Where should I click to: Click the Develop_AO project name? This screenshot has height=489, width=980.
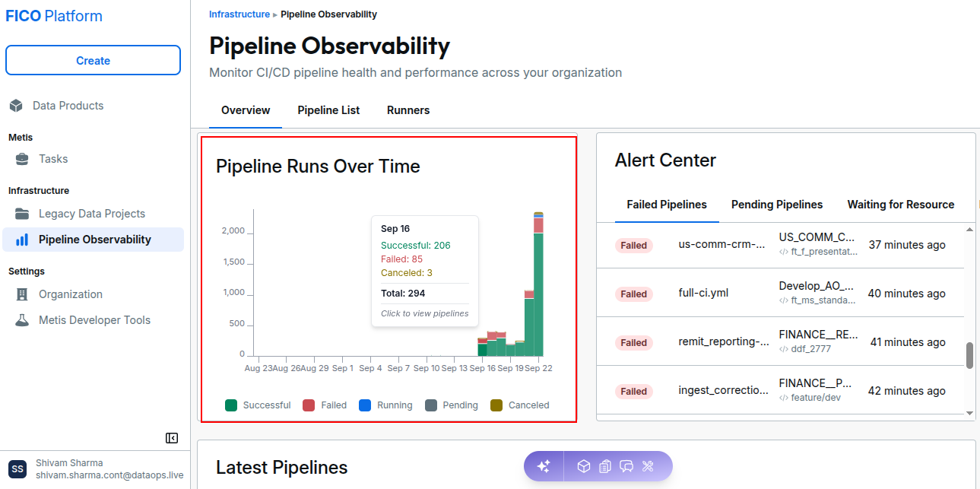[817, 286]
